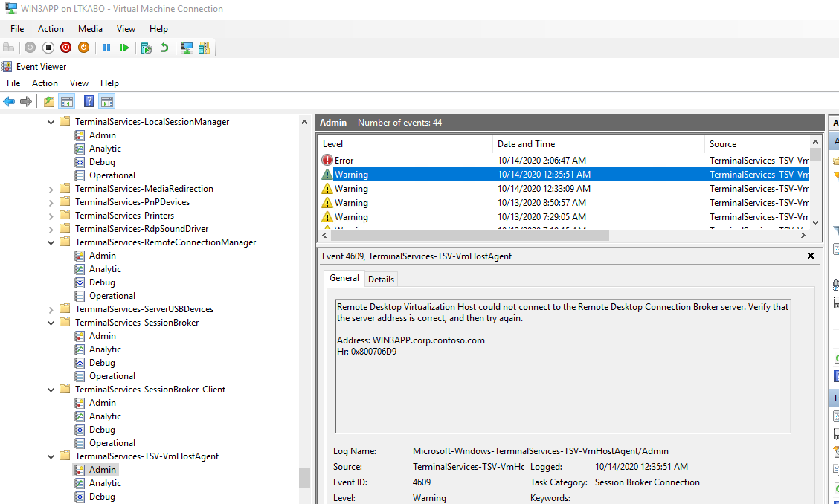
Task: Click the green Reset VM button
Action: 124,48
